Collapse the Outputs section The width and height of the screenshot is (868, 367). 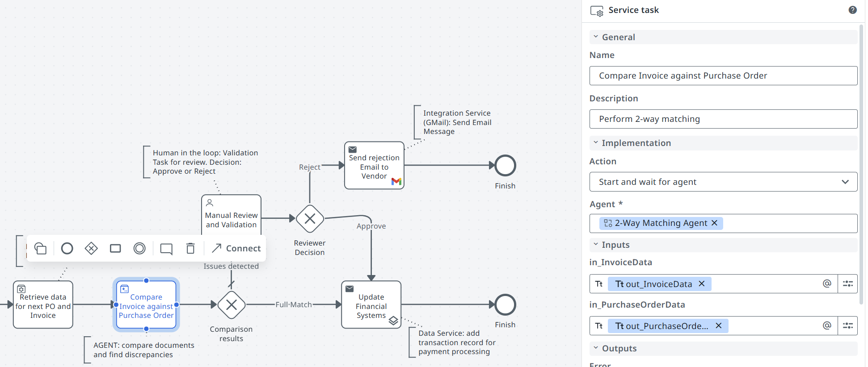596,348
